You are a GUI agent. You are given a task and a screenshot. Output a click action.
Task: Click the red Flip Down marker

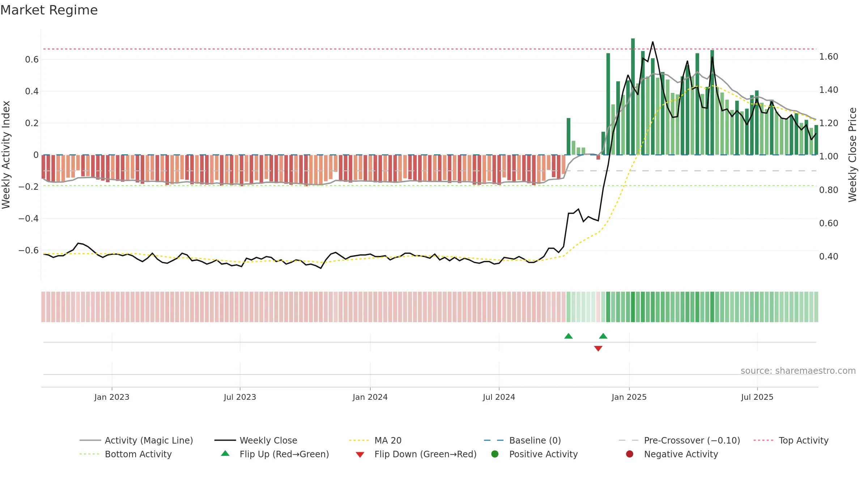click(x=598, y=348)
